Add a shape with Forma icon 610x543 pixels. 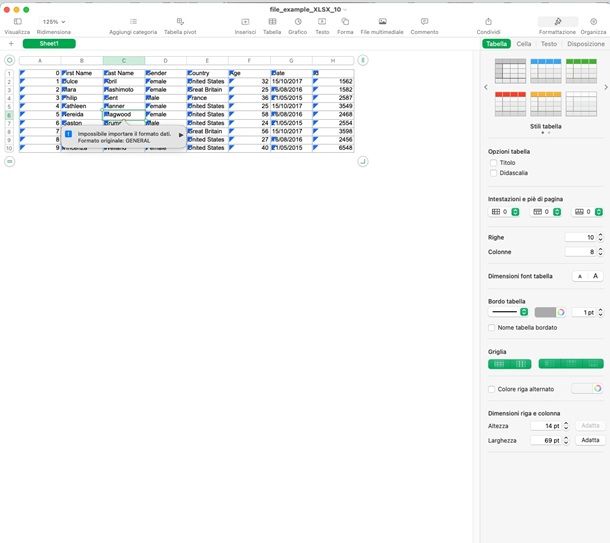[345, 21]
